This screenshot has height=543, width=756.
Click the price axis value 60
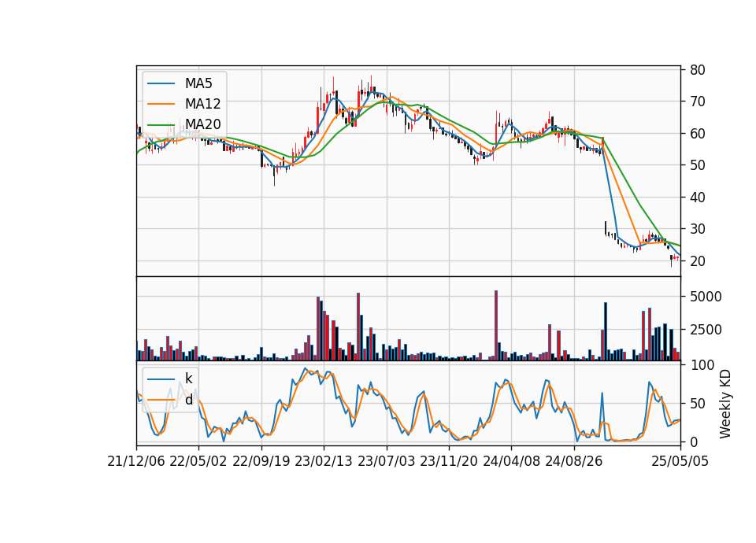[x=697, y=134]
